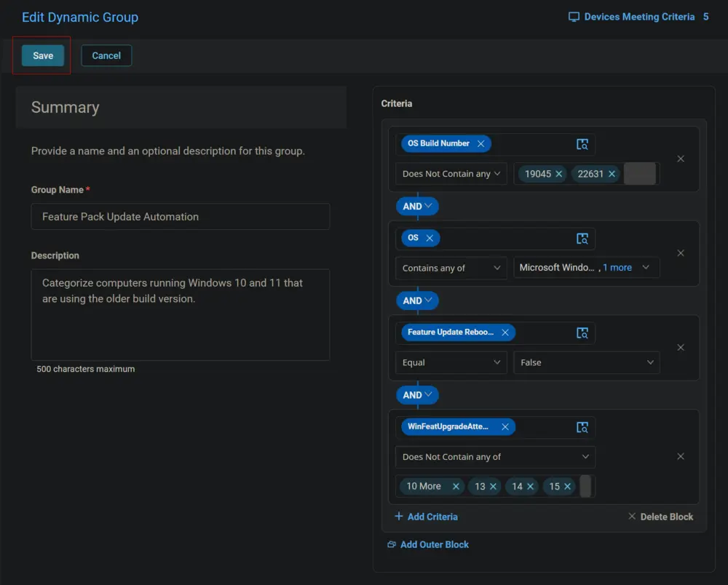This screenshot has height=585, width=728.
Task: Cancel editing the dynamic group
Action: [x=106, y=56]
